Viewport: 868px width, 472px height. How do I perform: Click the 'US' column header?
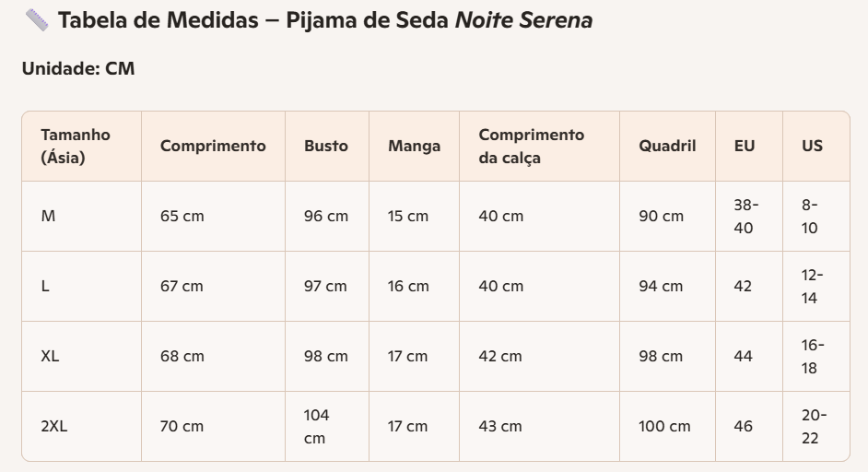[x=812, y=147]
